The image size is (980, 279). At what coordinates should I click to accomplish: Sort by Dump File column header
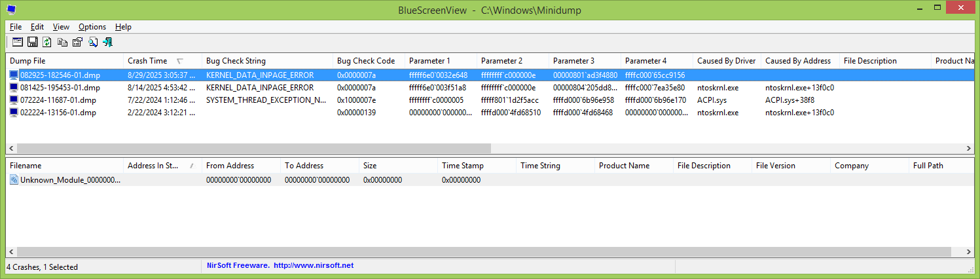click(x=65, y=61)
